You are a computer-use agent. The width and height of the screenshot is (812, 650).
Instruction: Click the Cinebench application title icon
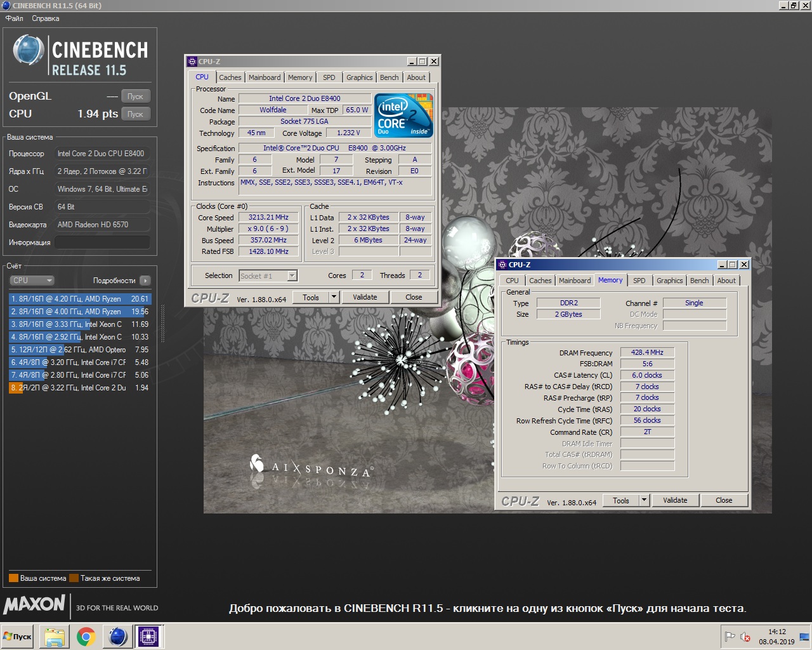click(6, 6)
